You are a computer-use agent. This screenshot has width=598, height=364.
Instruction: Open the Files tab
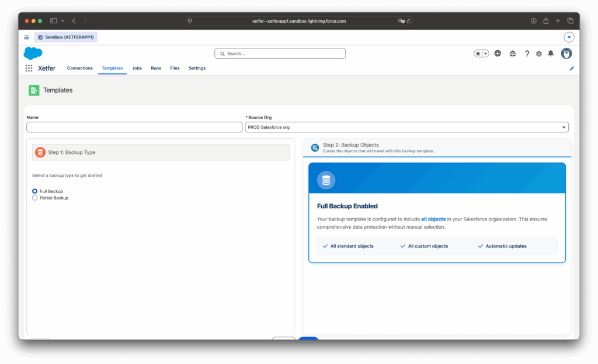click(x=175, y=68)
